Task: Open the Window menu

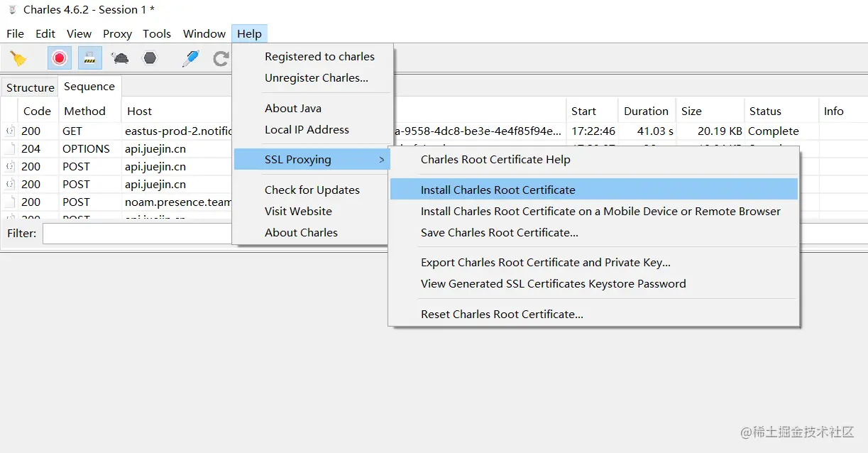Action: click(x=204, y=33)
